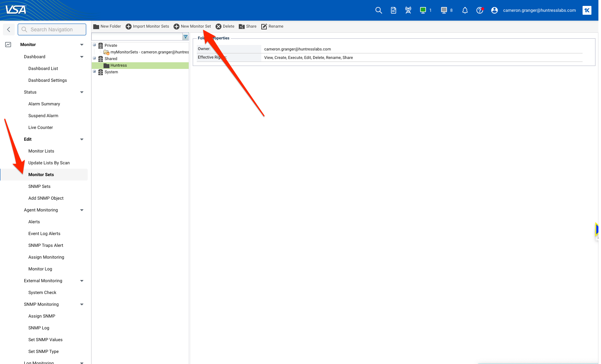The width and height of the screenshot is (601, 364).
Task: Open the notifications bell icon
Action: (x=465, y=10)
